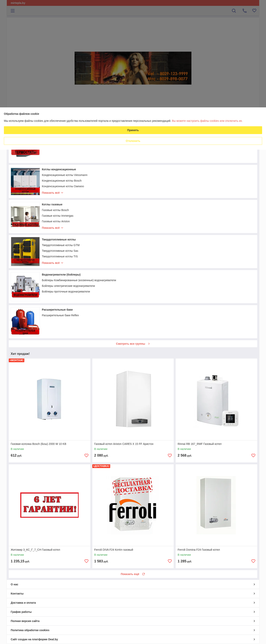
Task: Expand Показать всё under Котлы конденсационные
Action: pos(52,193)
